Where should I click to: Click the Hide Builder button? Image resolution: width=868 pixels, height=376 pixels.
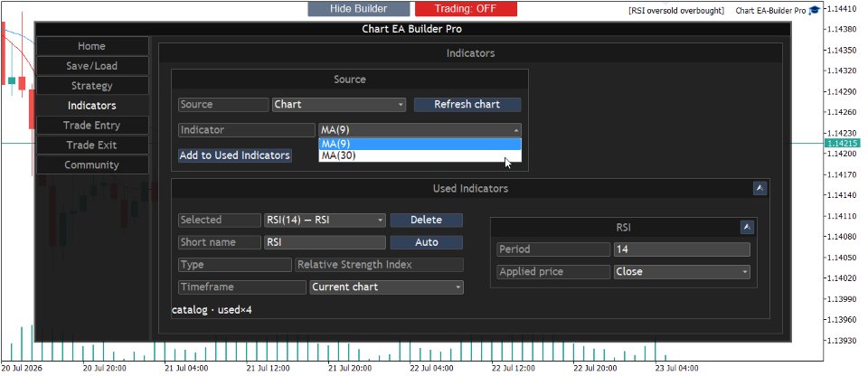pyautogui.click(x=359, y=9)
